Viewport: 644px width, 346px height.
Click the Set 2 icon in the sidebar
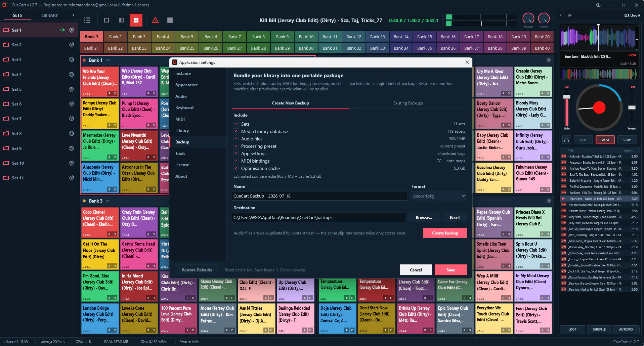(6, 45)
